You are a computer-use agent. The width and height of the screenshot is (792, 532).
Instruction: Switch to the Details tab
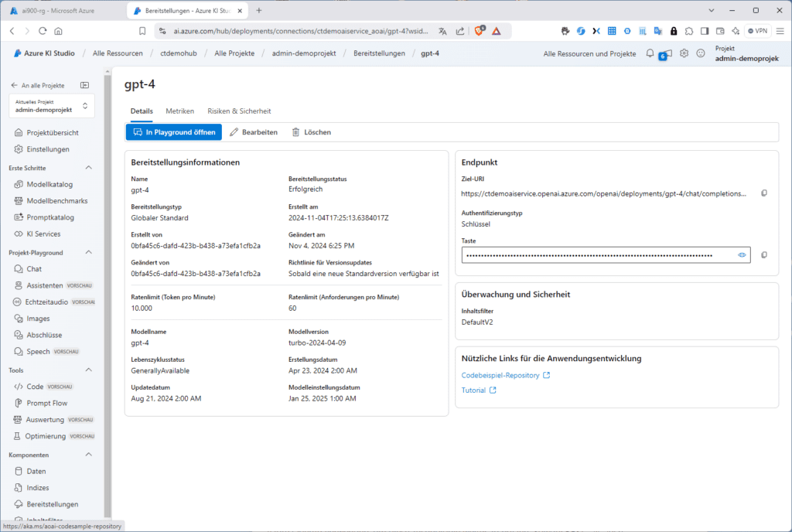[x=142, y=111]
